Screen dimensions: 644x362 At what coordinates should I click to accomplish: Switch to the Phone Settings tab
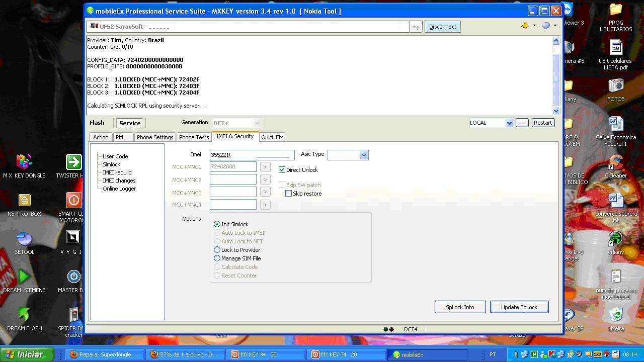155,137
